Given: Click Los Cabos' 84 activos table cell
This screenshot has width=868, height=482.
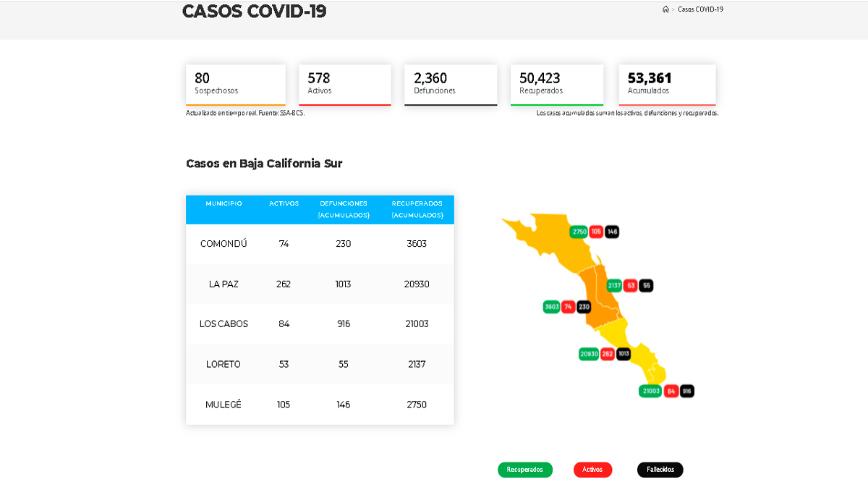Looking at the screenshot, I should pos(284,324).
